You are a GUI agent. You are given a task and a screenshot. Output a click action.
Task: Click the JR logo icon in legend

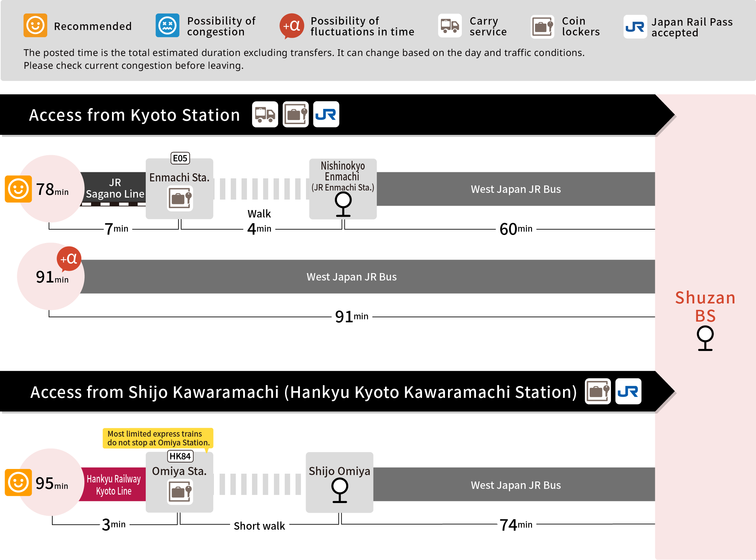[x=635, y=26]
